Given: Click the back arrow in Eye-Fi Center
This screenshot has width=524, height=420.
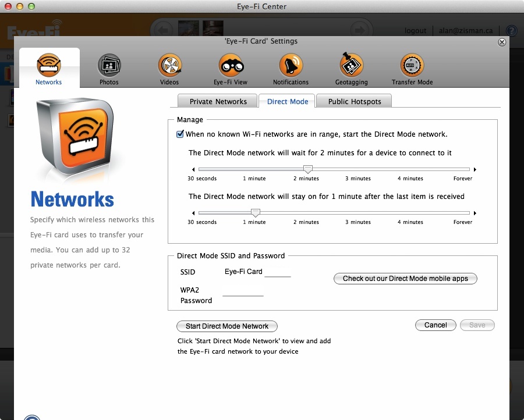Looking at the screenshot, I should 163,30.
